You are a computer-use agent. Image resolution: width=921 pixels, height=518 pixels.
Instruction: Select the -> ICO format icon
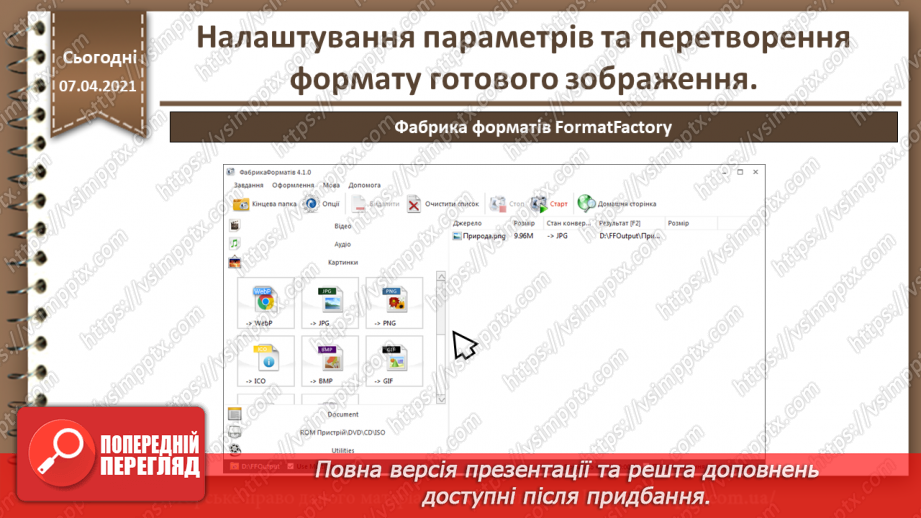click(x=265, y=358)
